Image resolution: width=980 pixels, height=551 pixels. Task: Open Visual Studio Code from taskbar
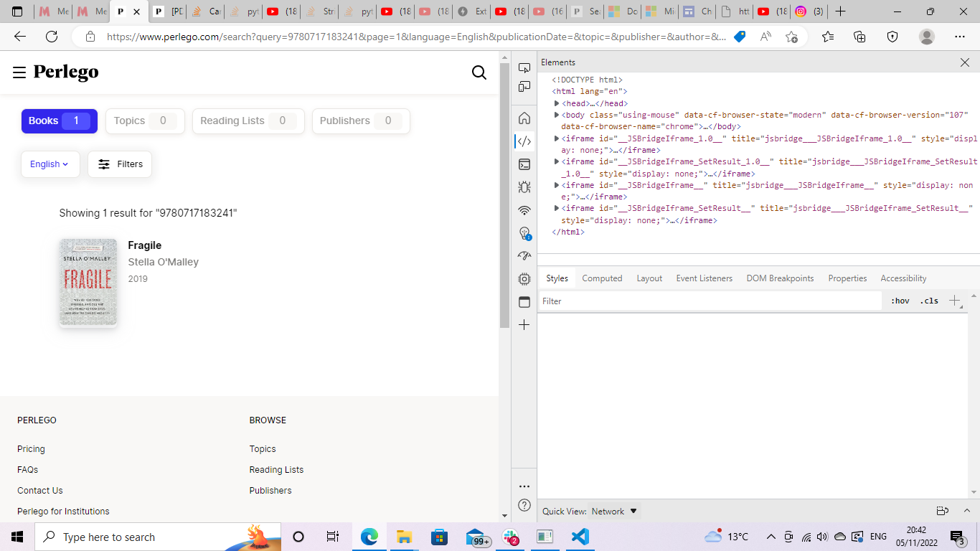tap(580, 537)
